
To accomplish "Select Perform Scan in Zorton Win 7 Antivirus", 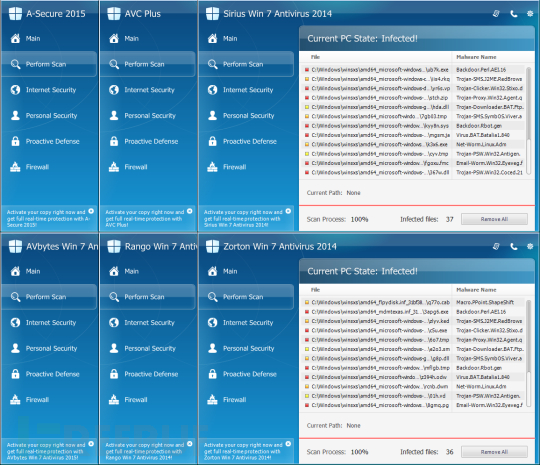I will [x=246, y=297].
